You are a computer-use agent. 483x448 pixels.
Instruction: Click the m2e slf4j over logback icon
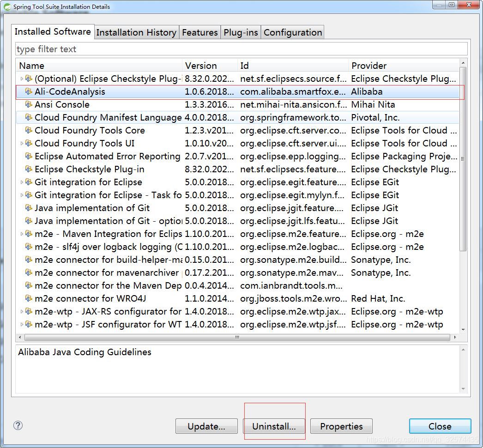(x=29, y=247)
